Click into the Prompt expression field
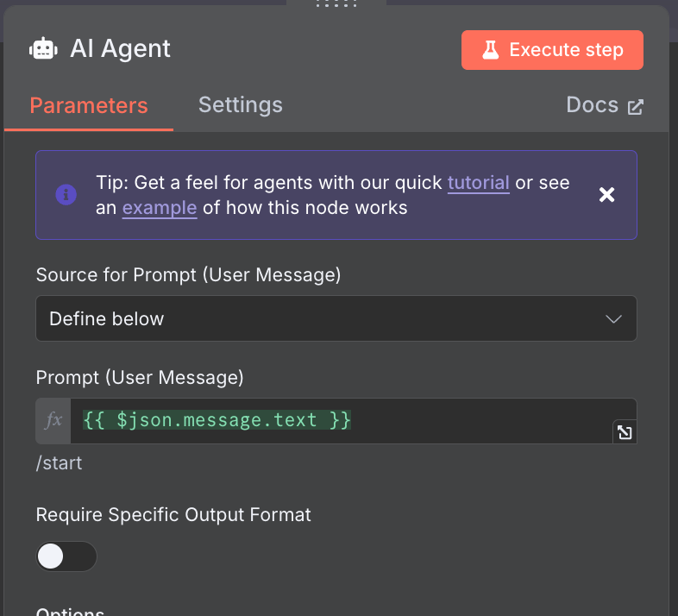The width and height of the screenshot is (678, 616). coord(345,421)
